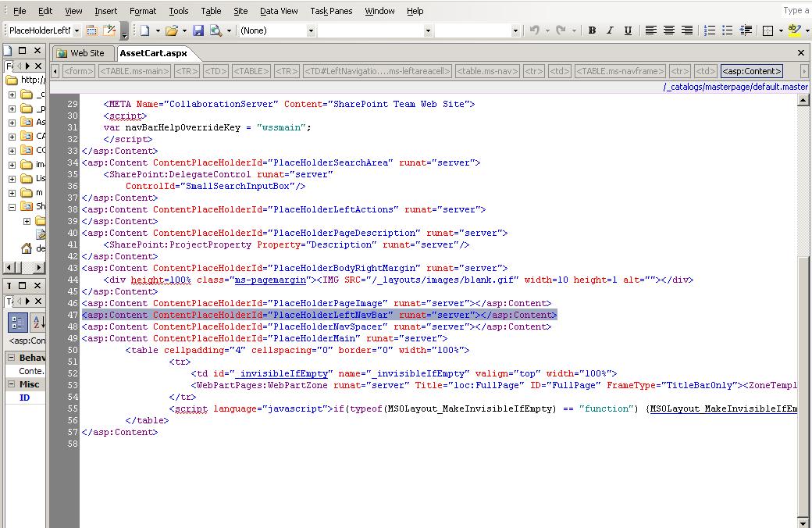Open the Data View menu
This screenshot has height=528, width=812.
279,11
